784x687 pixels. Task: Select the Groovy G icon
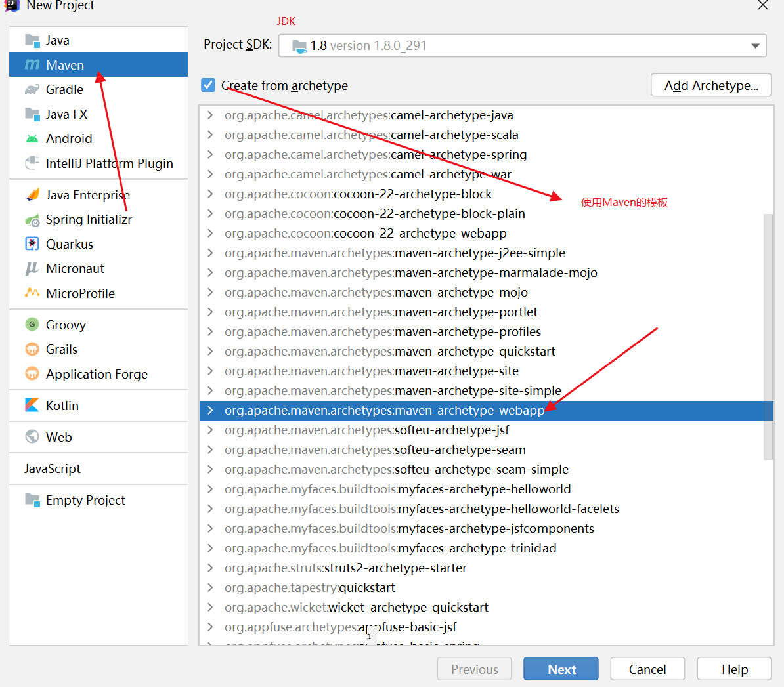coord(32,325)
